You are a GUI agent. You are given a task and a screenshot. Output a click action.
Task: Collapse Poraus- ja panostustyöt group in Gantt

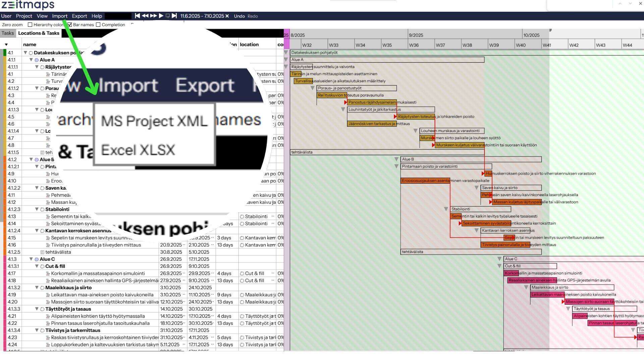click(312, 88)
